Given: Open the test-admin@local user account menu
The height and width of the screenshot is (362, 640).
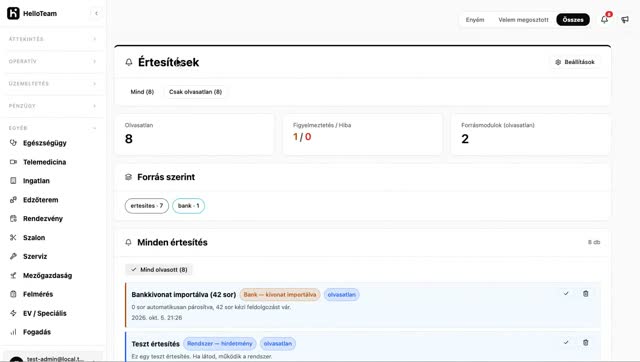Looking at the screenshot, I should pyautogui.click(x=52, y=358).
